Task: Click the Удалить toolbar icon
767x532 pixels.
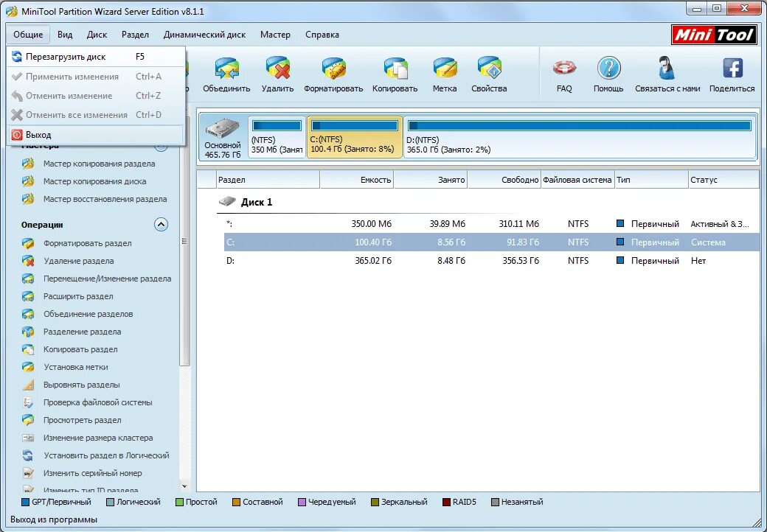Action: tap(277, 69)
